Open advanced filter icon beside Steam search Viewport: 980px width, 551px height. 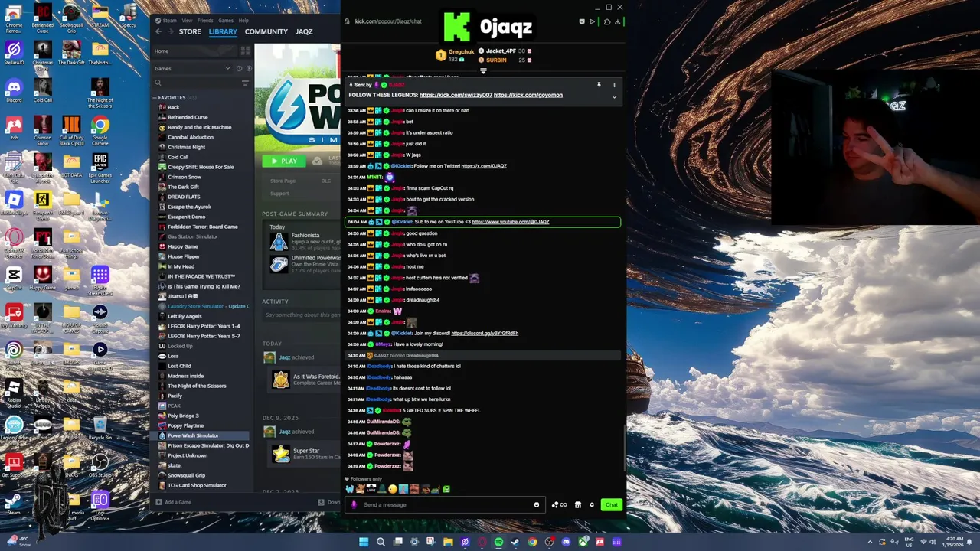pyautogui.click(x=245, y=83)
